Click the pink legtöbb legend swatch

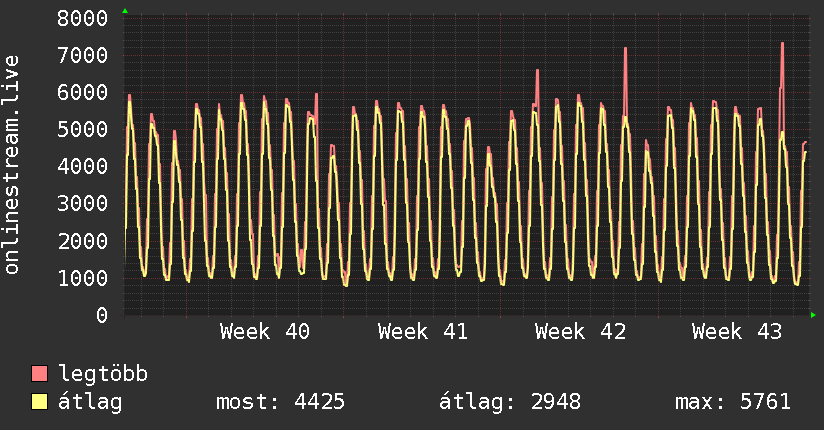pyautogui.click(x=39, y=374)
